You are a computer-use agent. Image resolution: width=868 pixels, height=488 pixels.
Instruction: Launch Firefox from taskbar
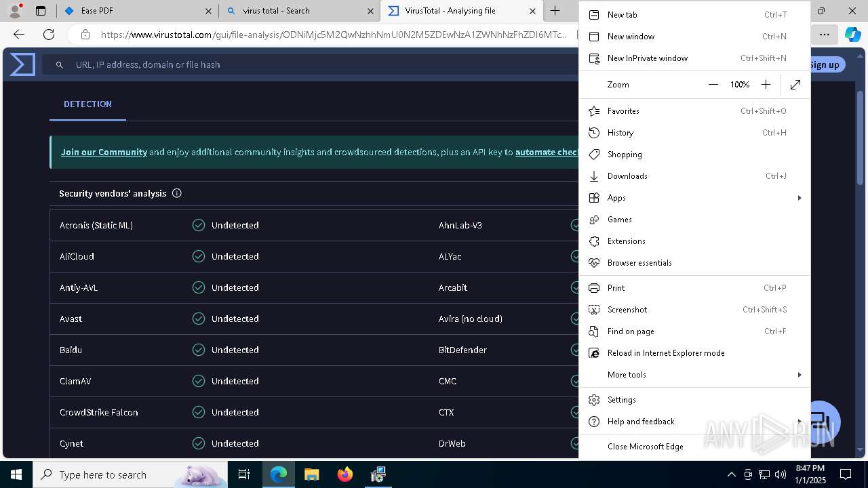[345, 474]
